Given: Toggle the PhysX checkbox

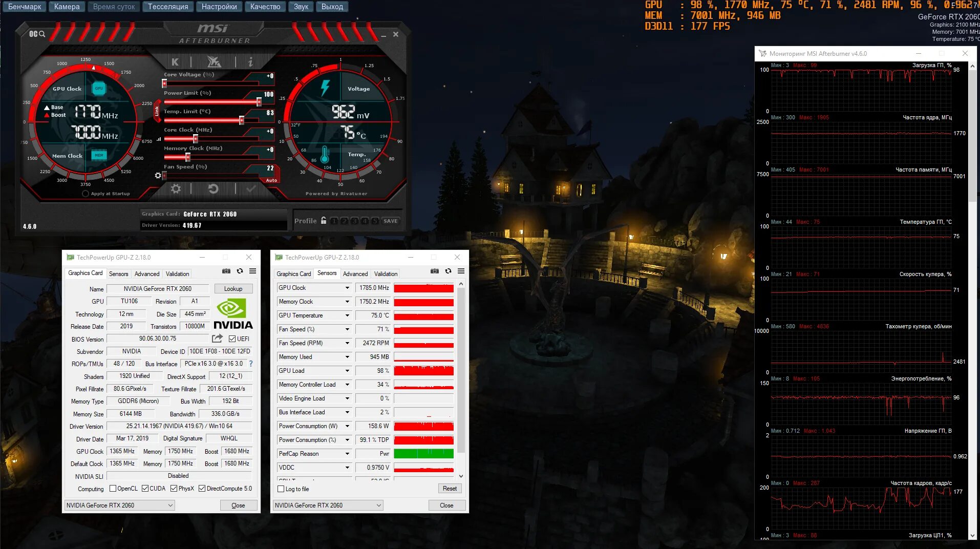Looking at the screenshot, I should [x=174, y=489].
